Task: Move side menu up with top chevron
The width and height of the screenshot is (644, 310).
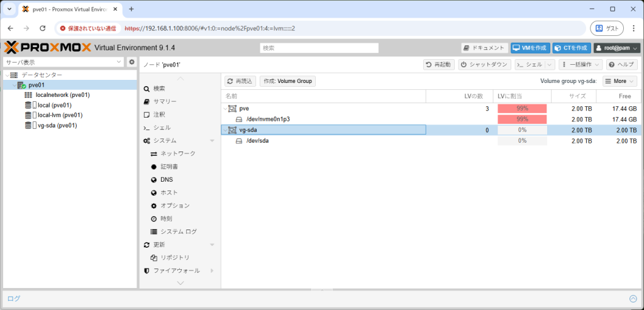Action: coord(180,78)
